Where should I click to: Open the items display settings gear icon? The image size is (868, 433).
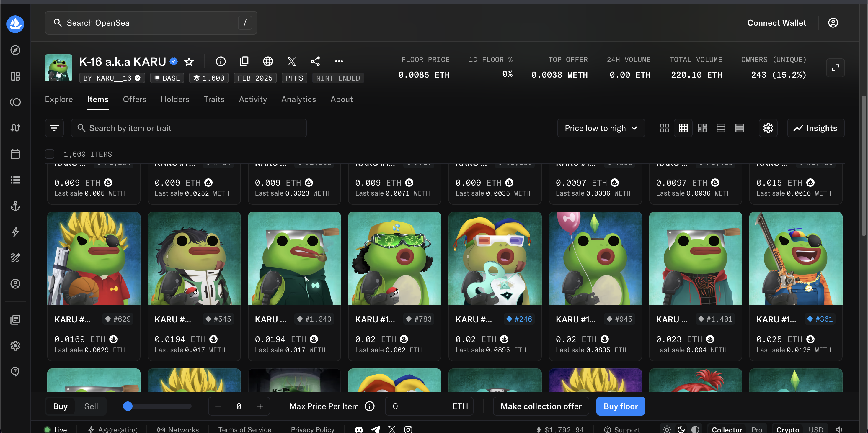click(x=768, y=128)
